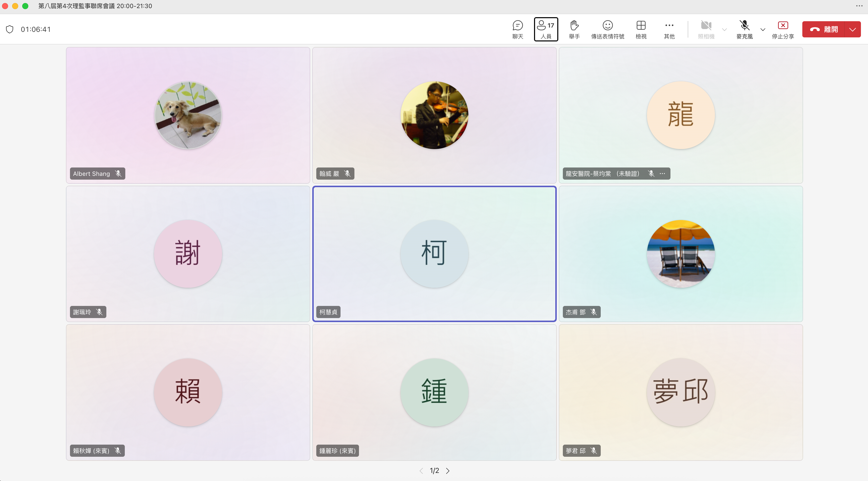
Task: Select 柯慧貞 participant video tile
Action: 434,253
